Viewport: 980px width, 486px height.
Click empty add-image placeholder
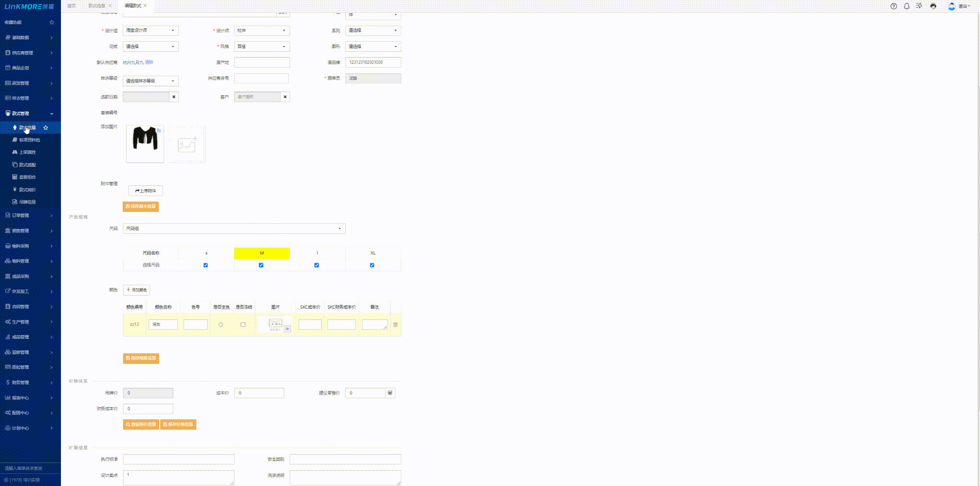pyautogui.click(x=187, y=144)
